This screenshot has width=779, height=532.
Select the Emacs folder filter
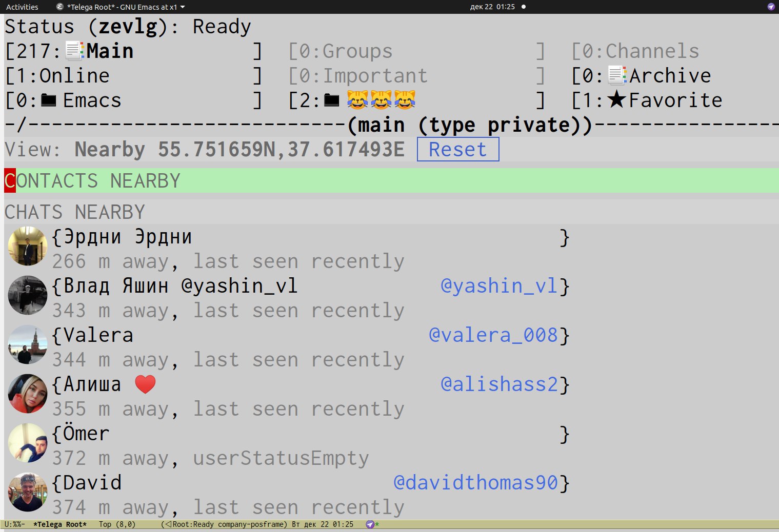click(133, 100)
